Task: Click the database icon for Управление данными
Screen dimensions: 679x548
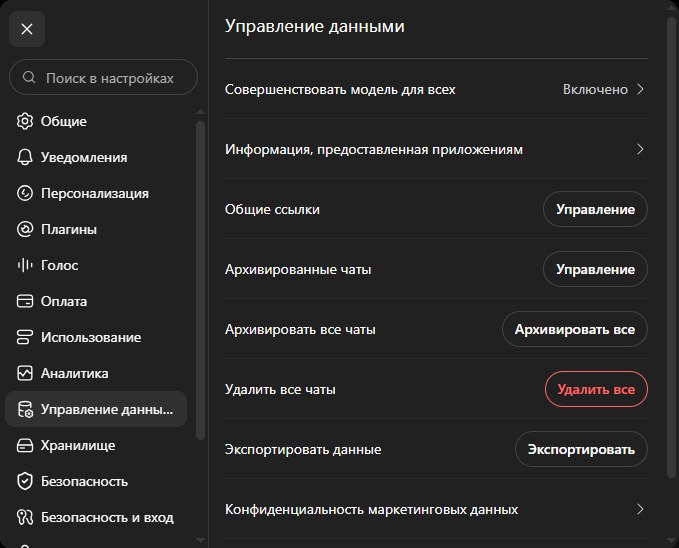Action: click(x=25, y=409)
